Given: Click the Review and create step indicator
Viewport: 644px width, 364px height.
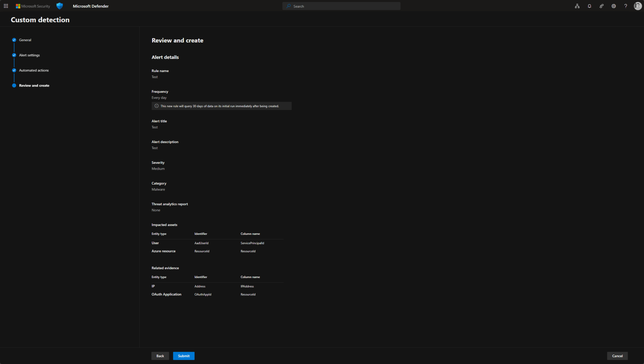Looking at the screenshot, I should click(x=34, y=85).
